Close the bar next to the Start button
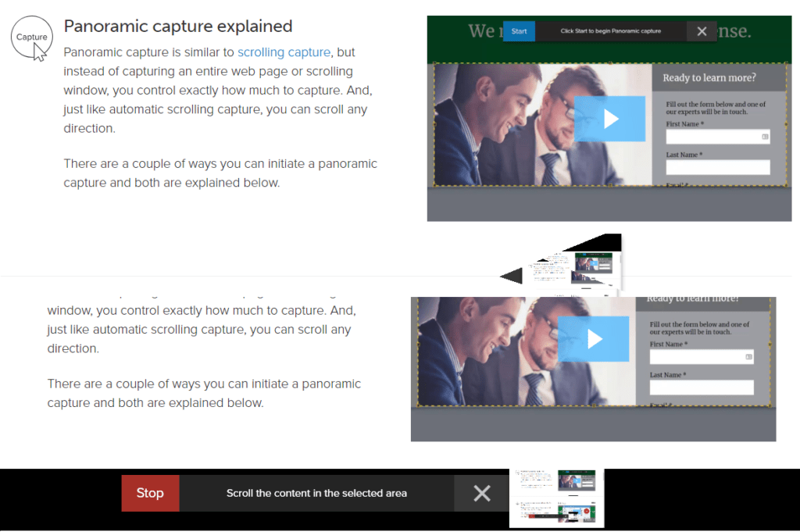This screenshot has width=800, height=532. (x=701, y=31)
